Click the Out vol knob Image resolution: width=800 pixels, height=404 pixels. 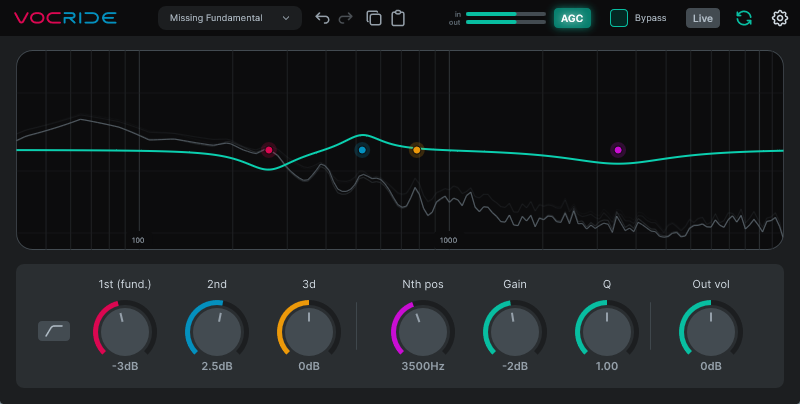click(x=711, y=331)
